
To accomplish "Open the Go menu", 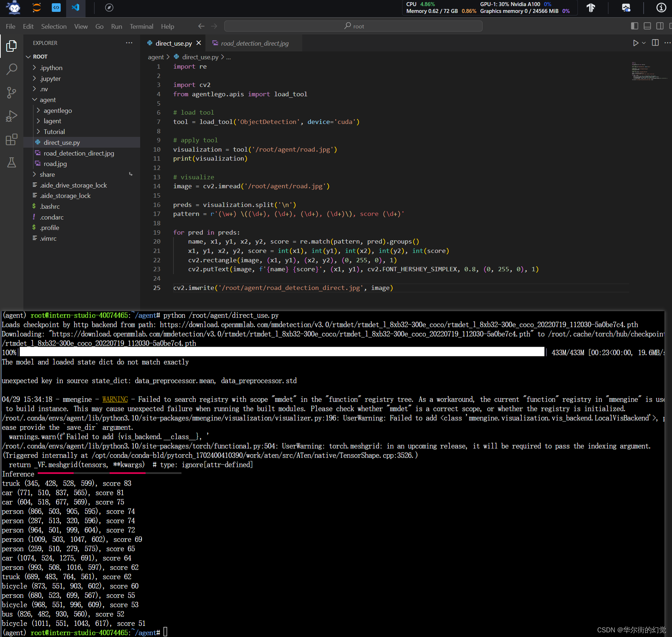I will (99, 26).
